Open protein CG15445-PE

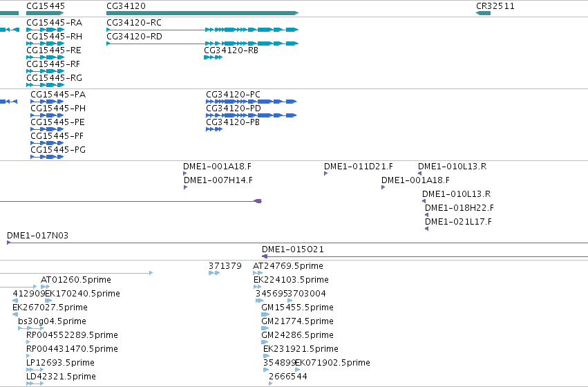tap(57, 122)
